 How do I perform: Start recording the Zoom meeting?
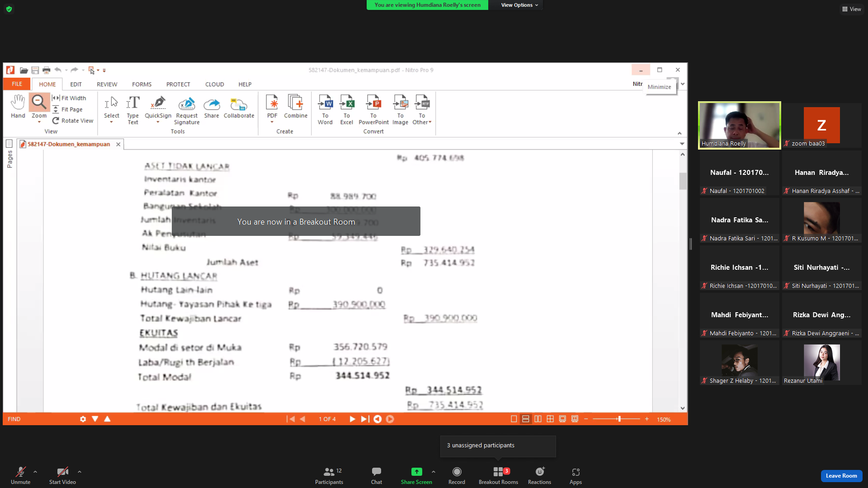[457, 476]
